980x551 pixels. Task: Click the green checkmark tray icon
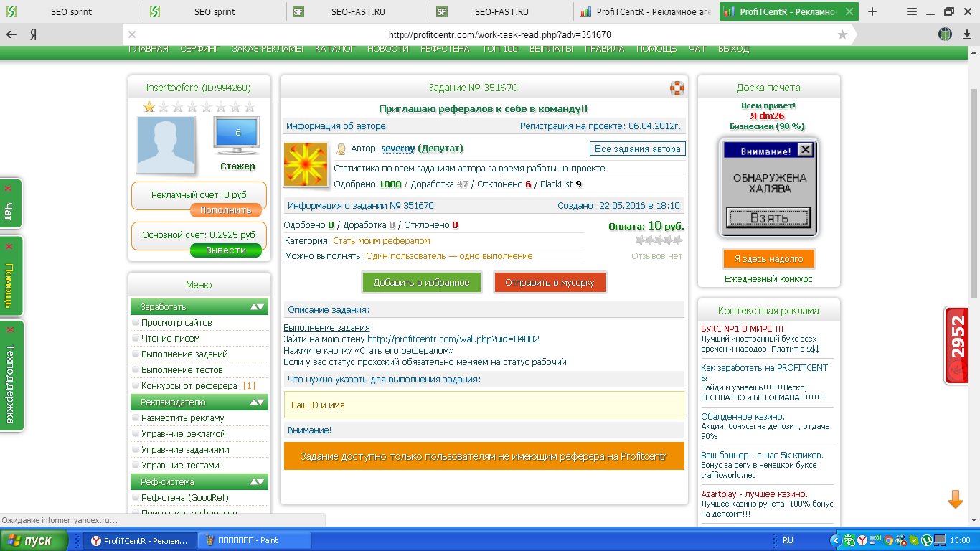(914, 540)
